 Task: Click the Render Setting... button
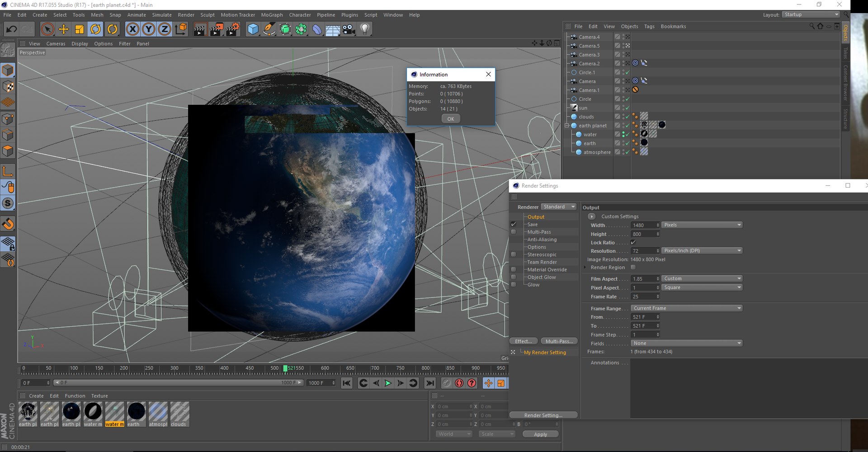(543, 415)
